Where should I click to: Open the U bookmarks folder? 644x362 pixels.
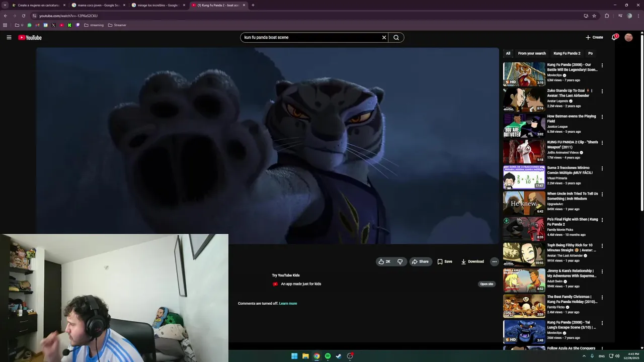coord(19,25)
